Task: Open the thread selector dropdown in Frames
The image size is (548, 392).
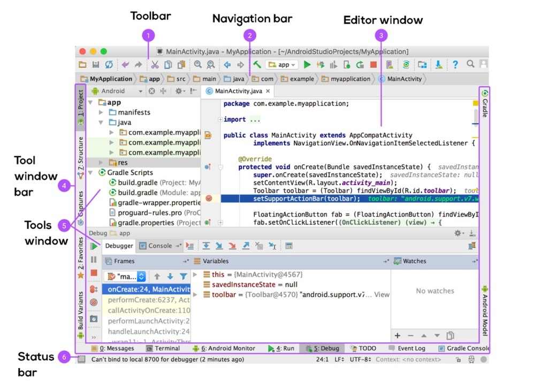Action: pos(141,276)
